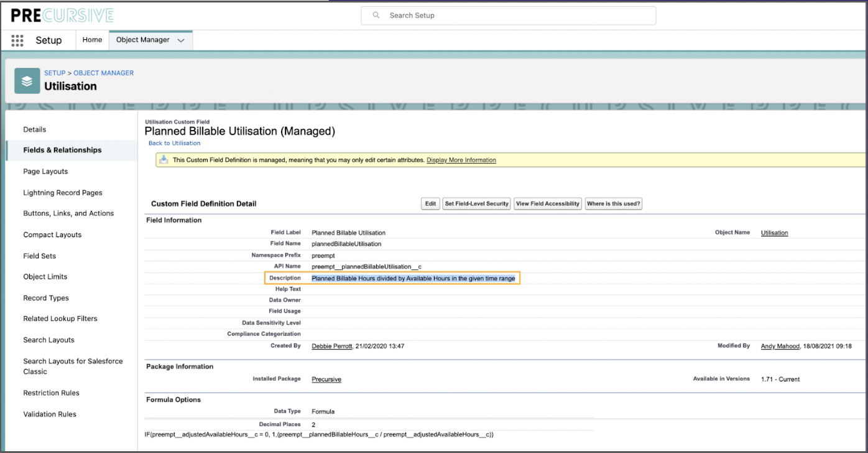Click Set Field-Level Security button
The height and width of the screenshot is (453, 868).
click(476, 203)
